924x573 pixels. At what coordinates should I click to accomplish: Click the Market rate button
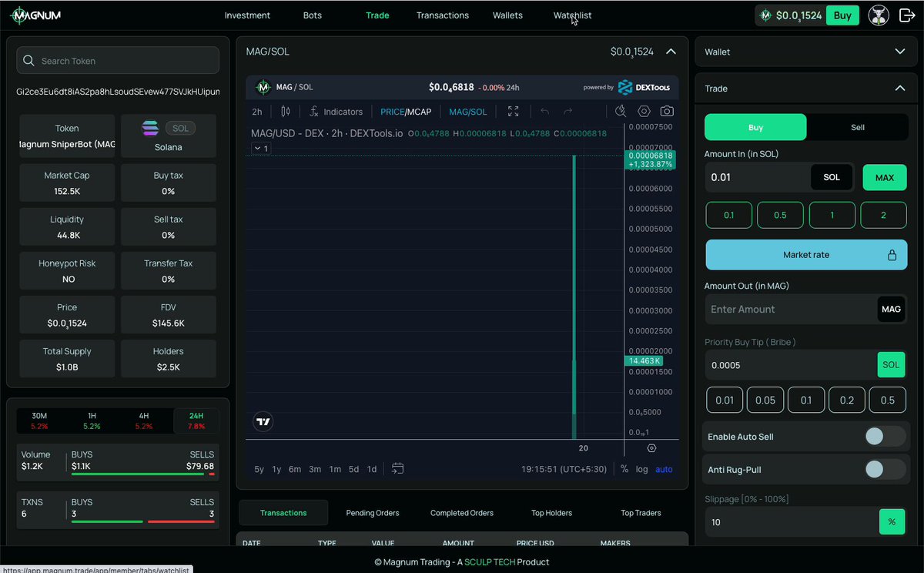click(x=806, y=255)
